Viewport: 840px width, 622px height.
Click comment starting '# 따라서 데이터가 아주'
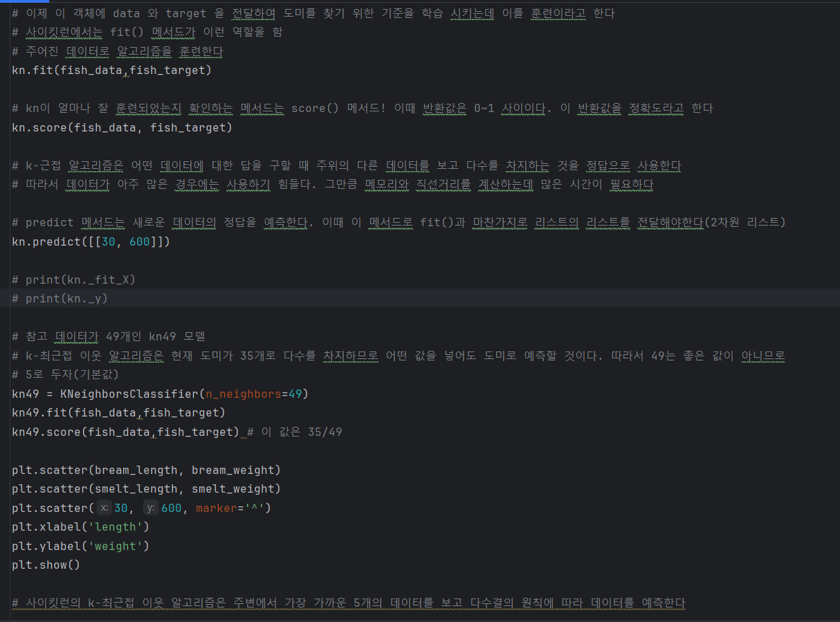pos(332,184)
